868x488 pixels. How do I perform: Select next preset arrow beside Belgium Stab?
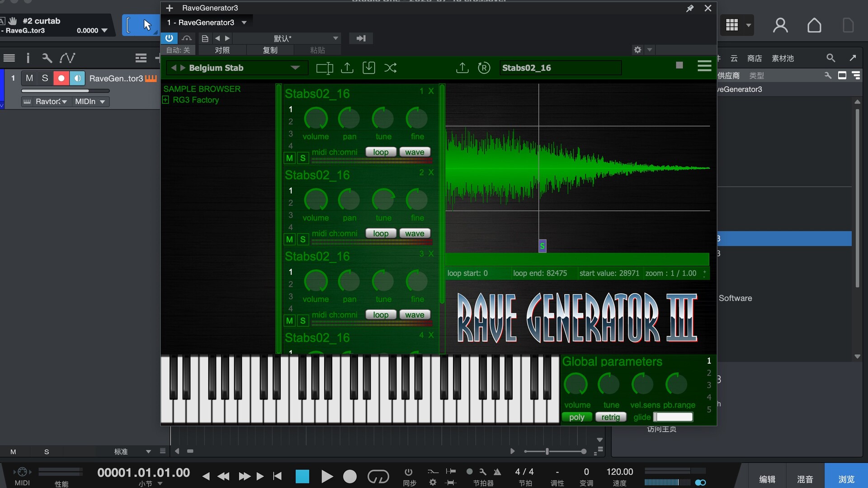click(183, 68)
